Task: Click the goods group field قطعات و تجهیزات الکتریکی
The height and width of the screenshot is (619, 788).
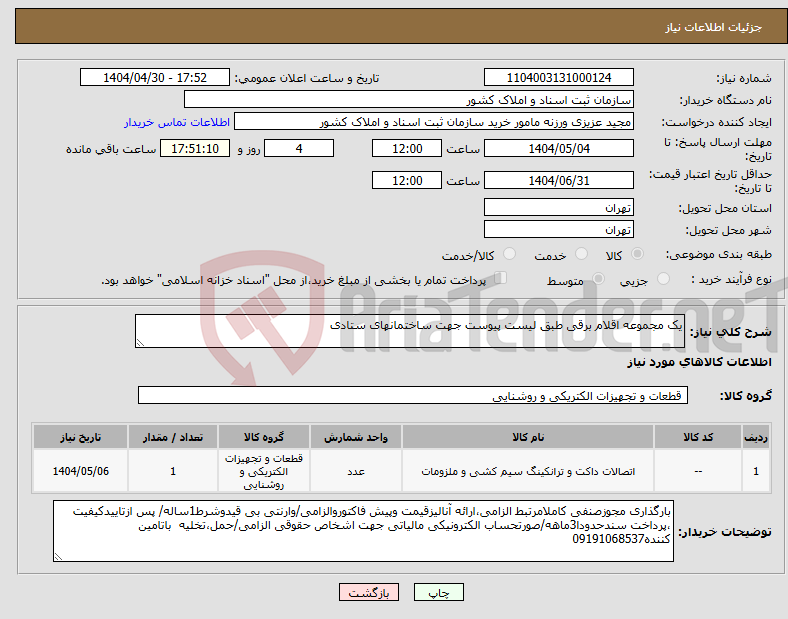Action: point(413,395)
